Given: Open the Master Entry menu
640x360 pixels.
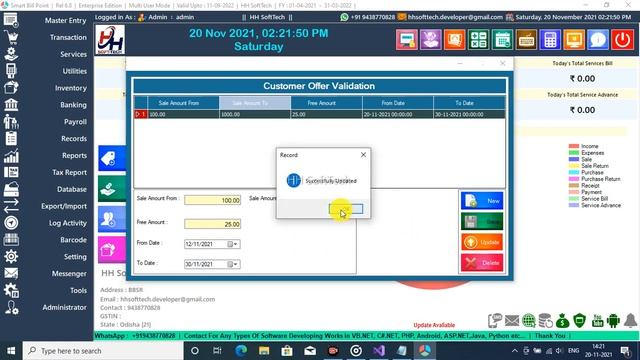Looking at the screenshot, I should point(65,20).
